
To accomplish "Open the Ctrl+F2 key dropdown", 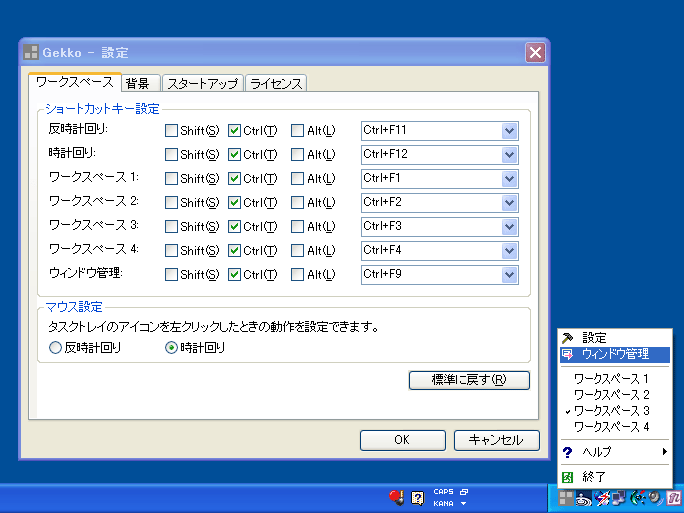I will [509, 203].
